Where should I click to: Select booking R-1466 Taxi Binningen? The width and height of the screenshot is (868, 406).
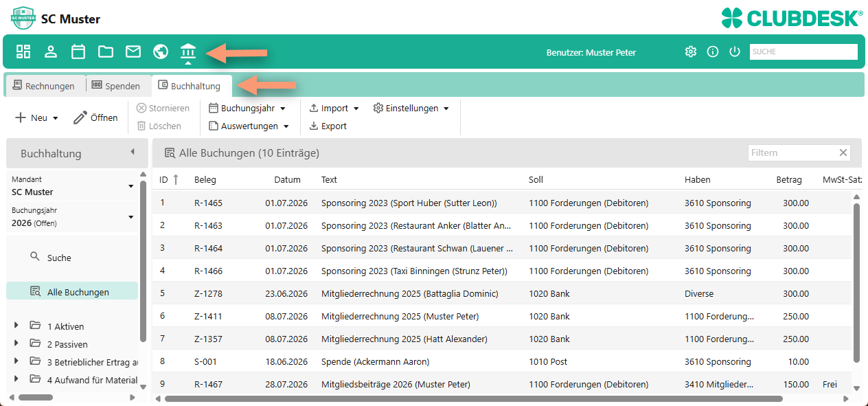[x=502, y=271]
